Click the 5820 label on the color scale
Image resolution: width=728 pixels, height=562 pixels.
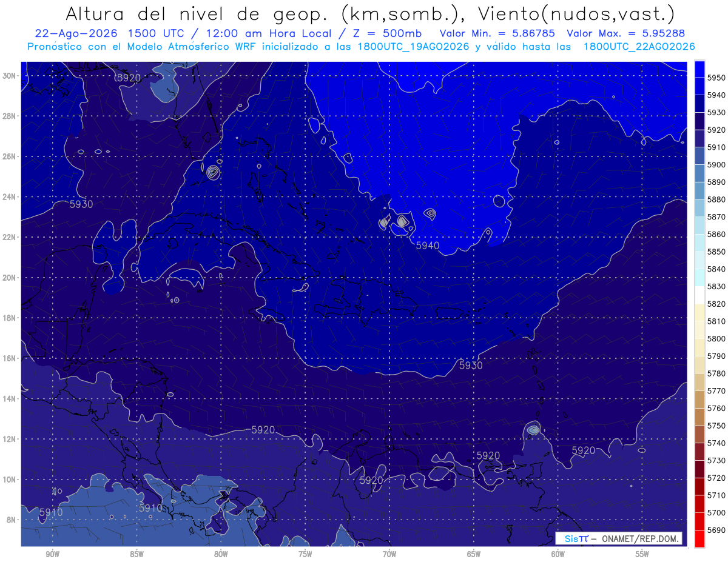(x=717, y=303)
